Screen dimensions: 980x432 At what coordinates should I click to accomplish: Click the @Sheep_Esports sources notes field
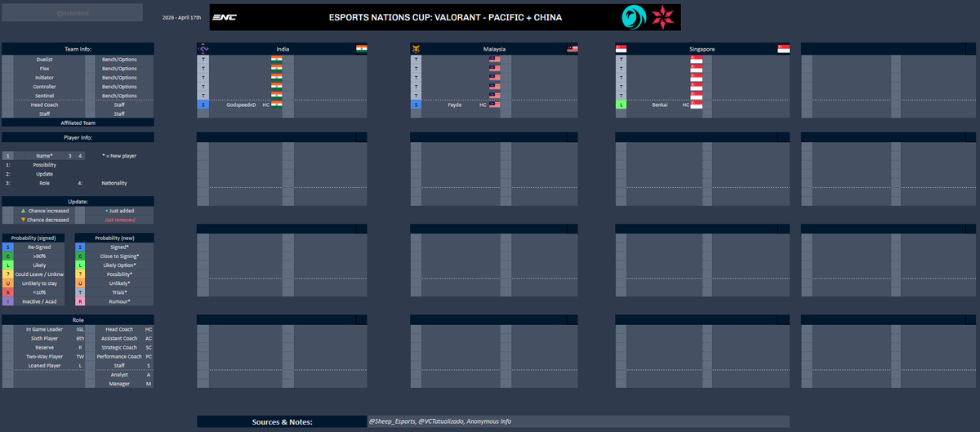point(578,421)
